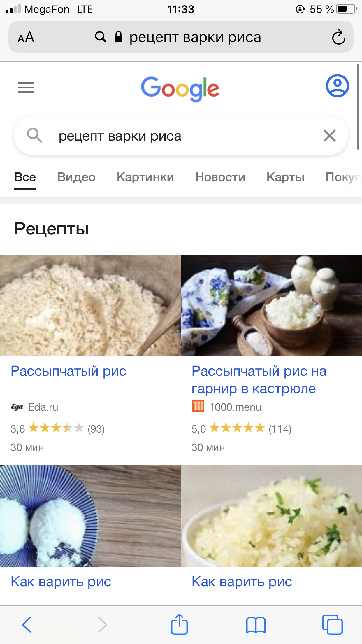
Task: Click the Google logo
Action: tap(180, 89)
